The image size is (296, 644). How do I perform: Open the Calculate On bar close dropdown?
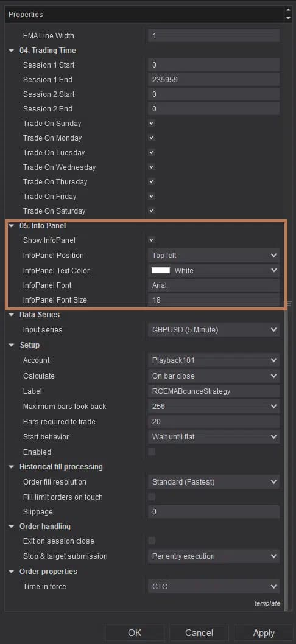(213, 376)
